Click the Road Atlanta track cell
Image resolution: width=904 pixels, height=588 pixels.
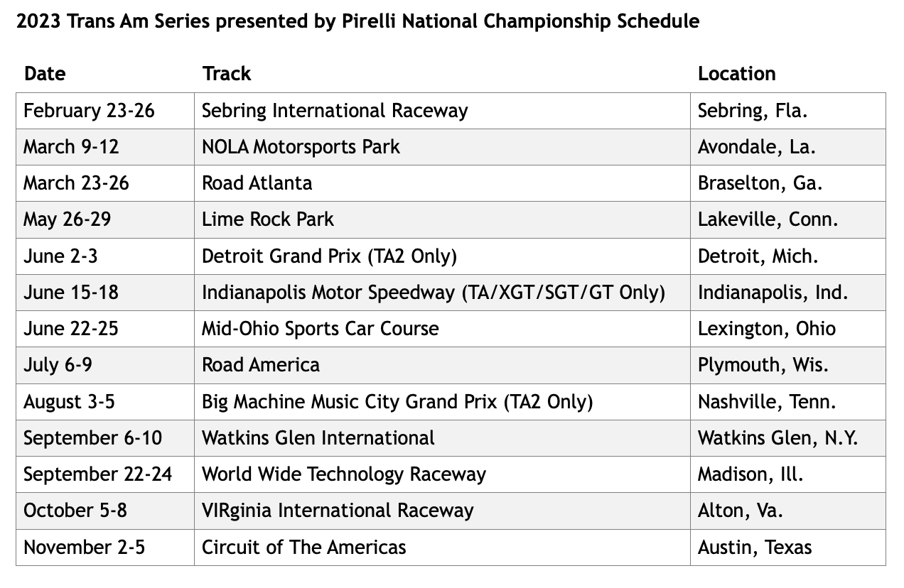click(257, 183)
